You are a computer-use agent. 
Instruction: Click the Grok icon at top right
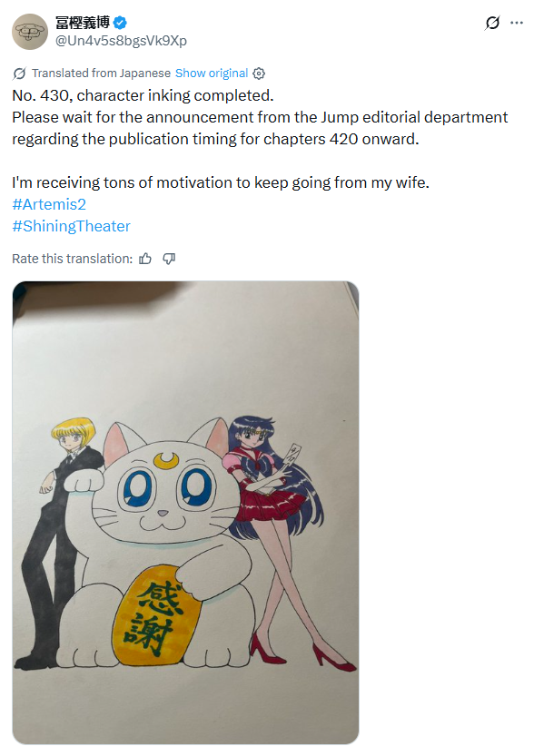click(492, 23)
